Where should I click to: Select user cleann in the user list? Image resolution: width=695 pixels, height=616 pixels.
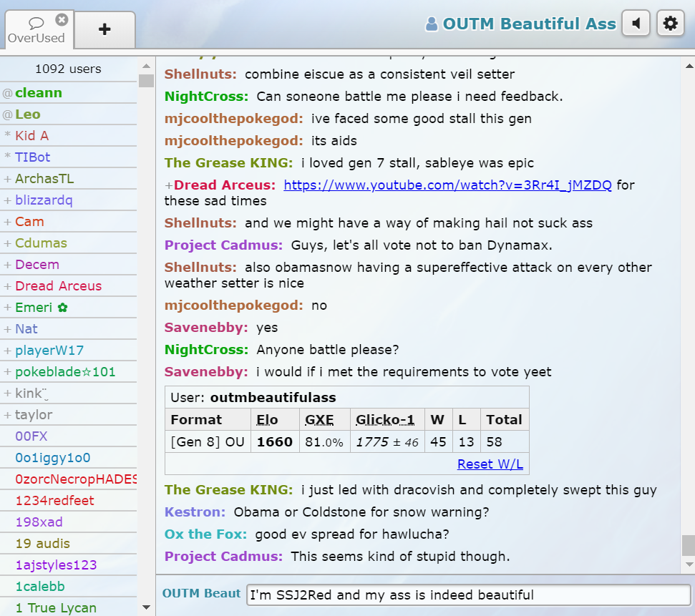coord(39,93)
